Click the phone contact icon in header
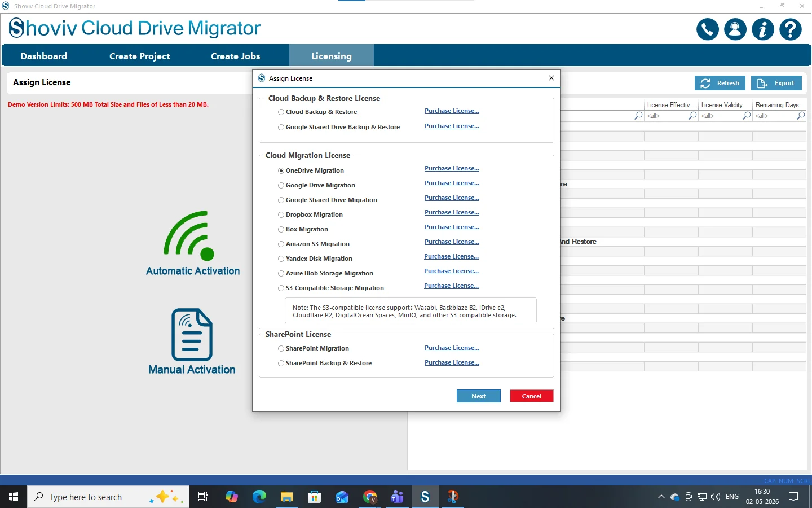 pos(708,29)
